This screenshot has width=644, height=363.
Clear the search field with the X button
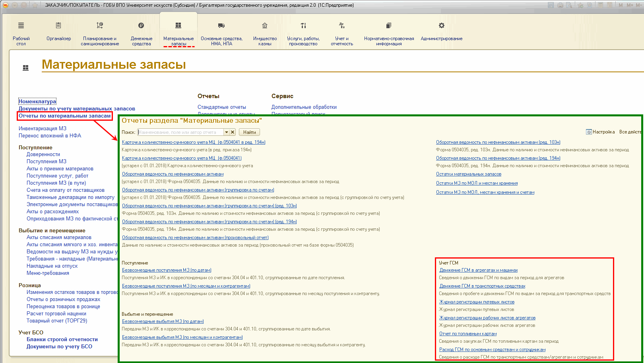pyautogui.click(x=233, y=132)
